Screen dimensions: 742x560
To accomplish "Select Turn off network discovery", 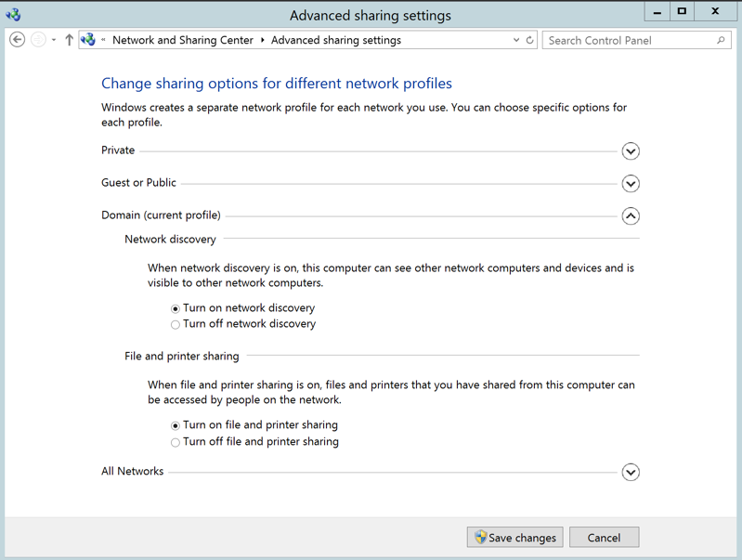I will [176, 325].
